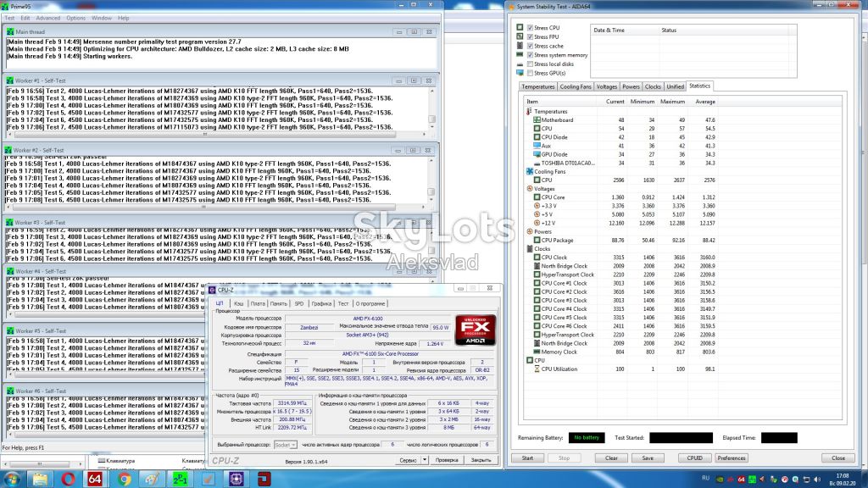The height and width of the screenshot is (488, 868).
Task: Toggle the CPU Core voltage item checkbox
Action: pyautogui.click(x=537, y=197)
